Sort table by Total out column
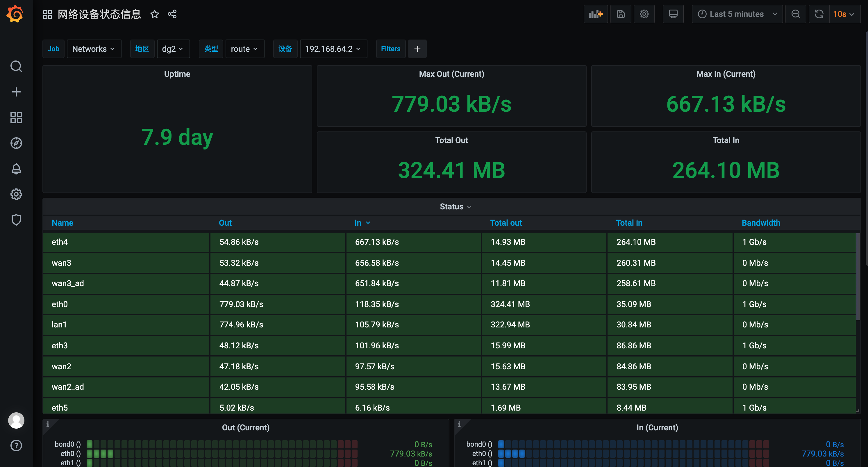 pos(506,223)
